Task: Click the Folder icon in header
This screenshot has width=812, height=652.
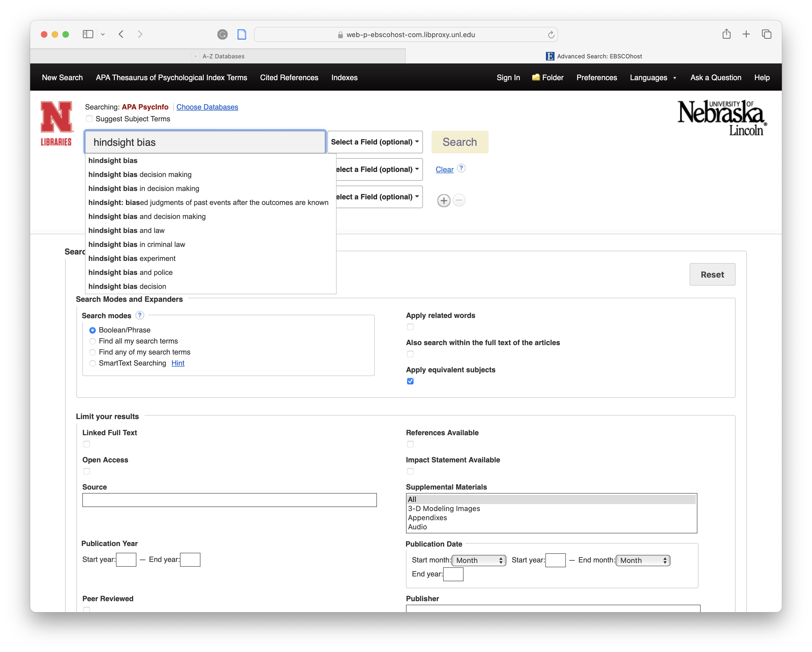Action: click(x=536, y=77)
